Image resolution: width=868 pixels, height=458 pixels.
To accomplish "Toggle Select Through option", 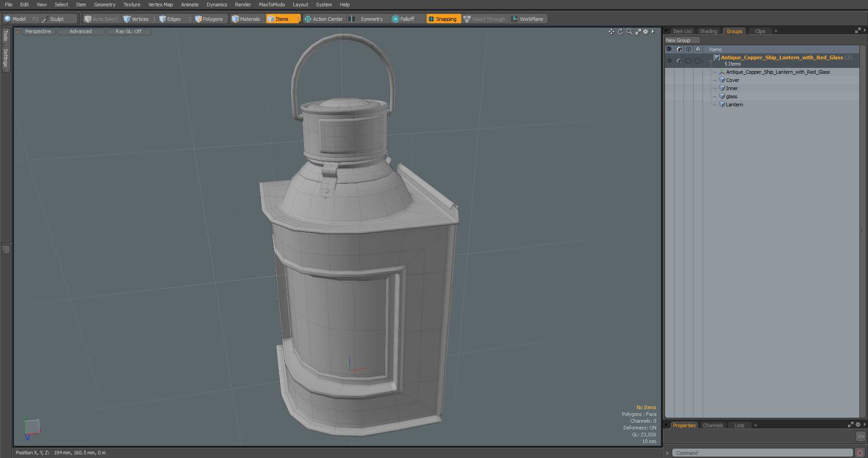I will tap(484, 19).
